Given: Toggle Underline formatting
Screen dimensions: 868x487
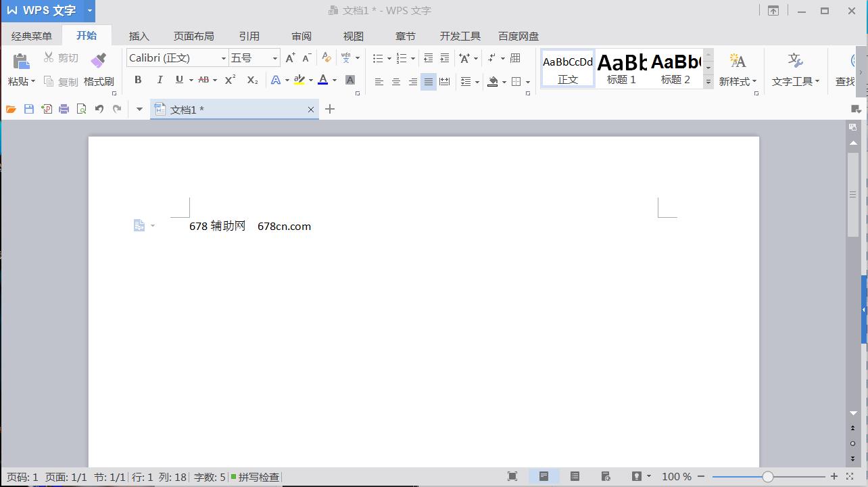Looking at the screenshot, I should click(x=179, y=80).
